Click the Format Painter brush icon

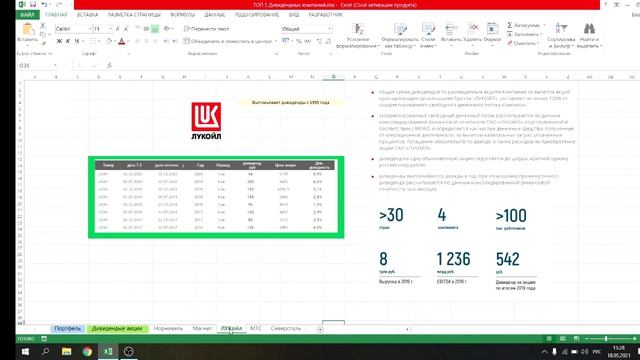43,42
